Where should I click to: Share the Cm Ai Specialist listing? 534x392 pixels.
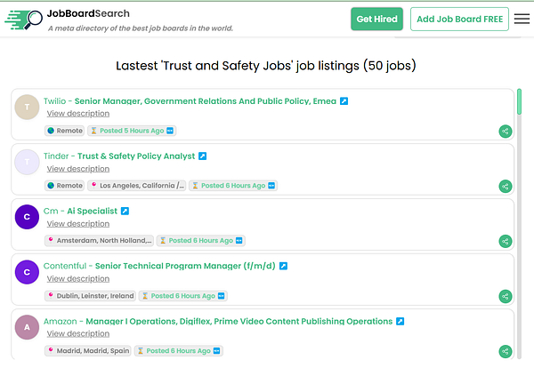[x=506, y=241]
